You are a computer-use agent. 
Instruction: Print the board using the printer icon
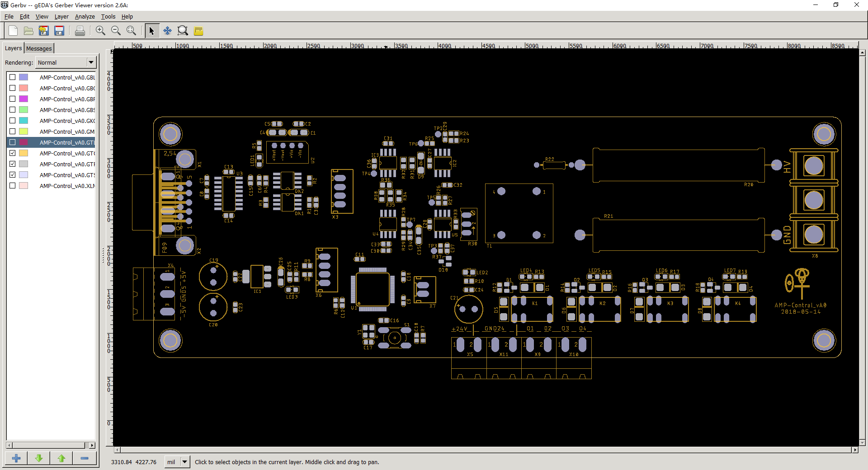(x=80, y=31)
